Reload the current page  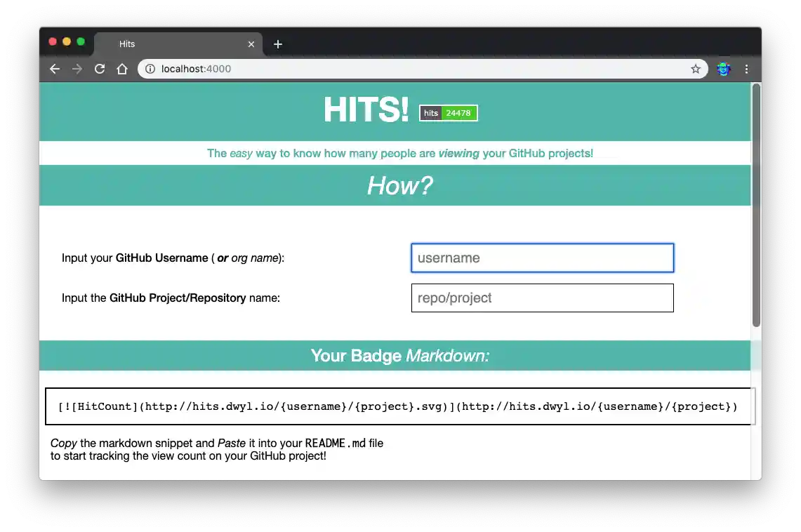[x=100, y=69]
